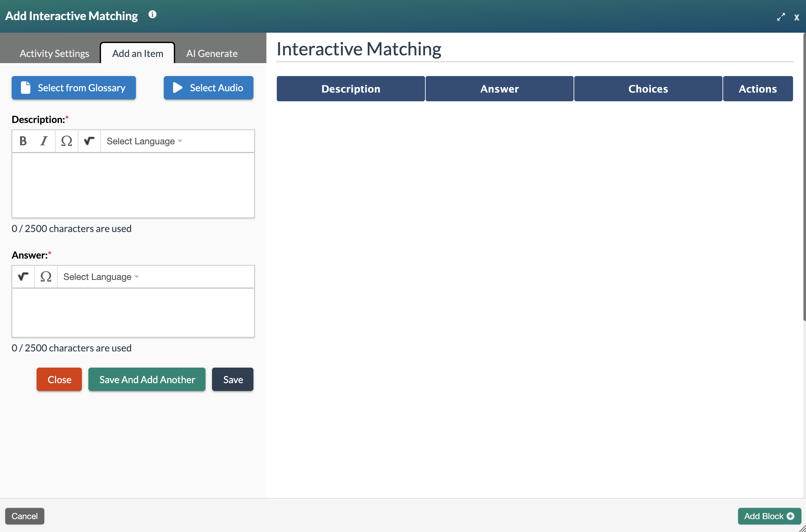Select Audio using the playback dropdown button
The width and height of the screenshot is (806, 532).
point(208,88)
